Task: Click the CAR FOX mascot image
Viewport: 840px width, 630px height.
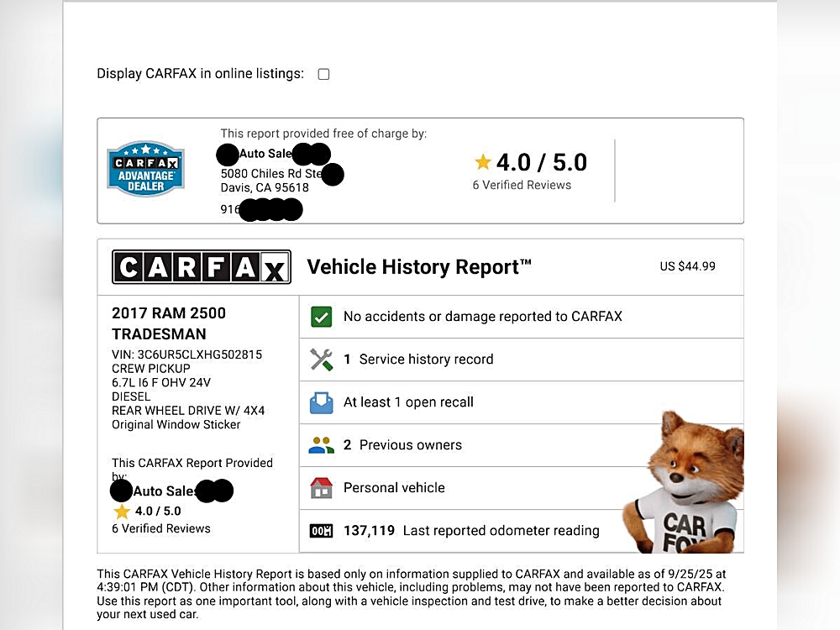Action: point(689,483)
